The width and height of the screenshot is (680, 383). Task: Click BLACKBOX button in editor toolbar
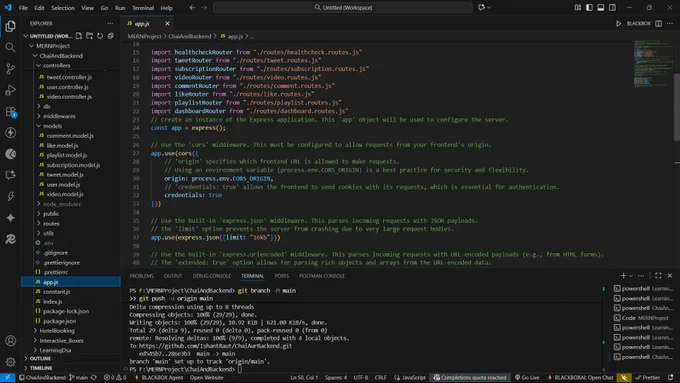[x=638, y=23]
